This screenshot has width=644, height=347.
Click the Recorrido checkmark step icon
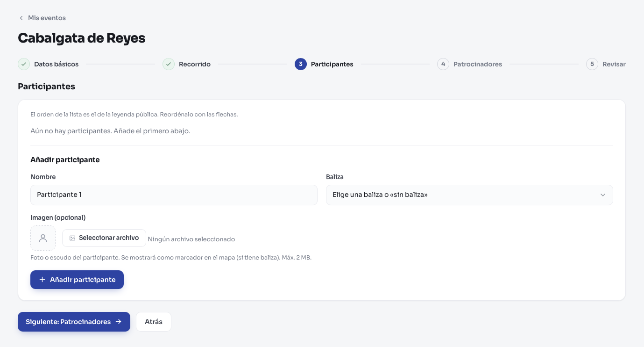pyautogui.click(x=169, y=64)
